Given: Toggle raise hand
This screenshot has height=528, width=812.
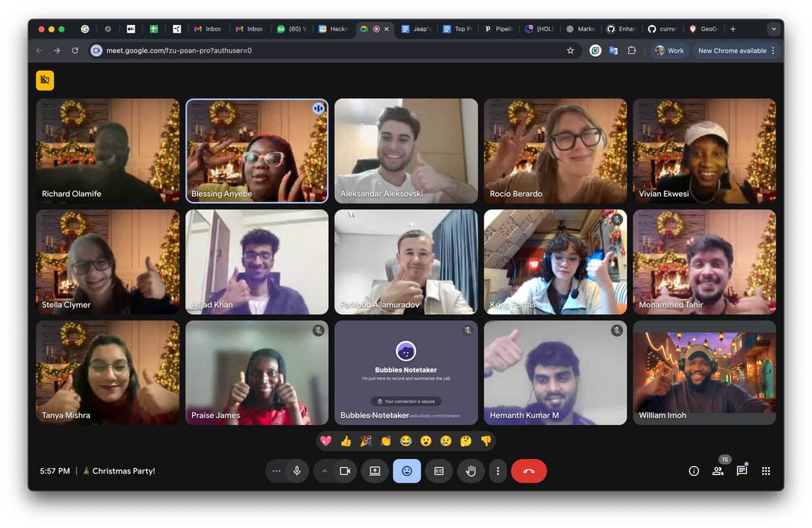Looking at the screenshot, I should 471,471.
